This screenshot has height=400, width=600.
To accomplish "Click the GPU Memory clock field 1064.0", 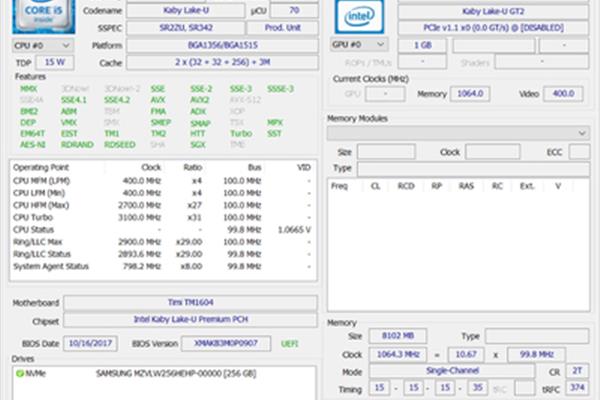I will click(x=470, y=94).
